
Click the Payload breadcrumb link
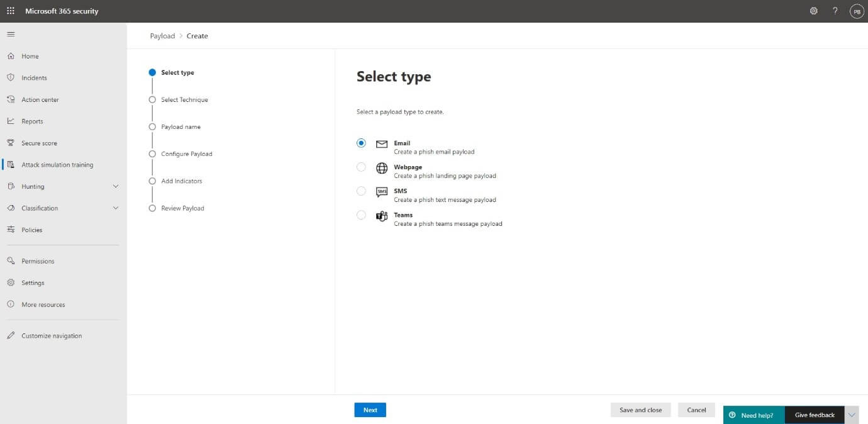162,36
